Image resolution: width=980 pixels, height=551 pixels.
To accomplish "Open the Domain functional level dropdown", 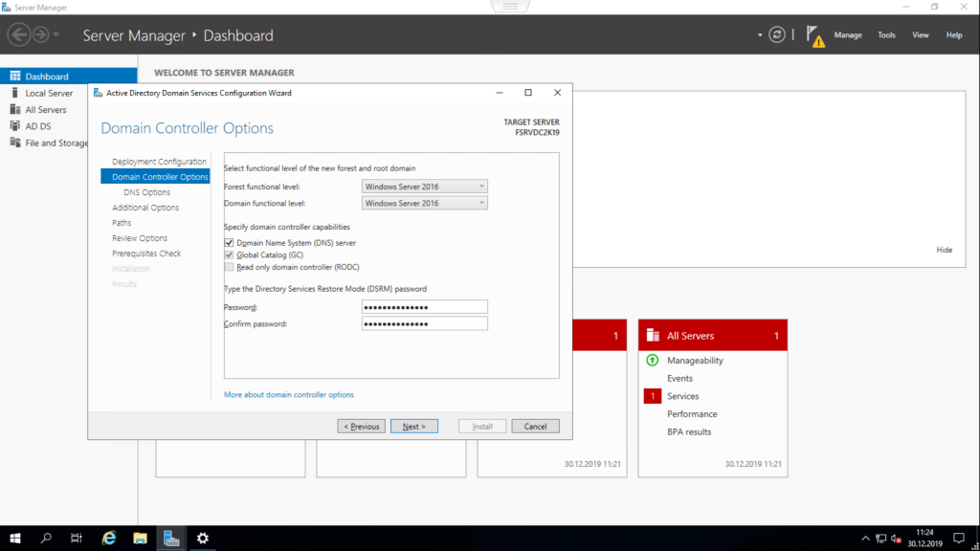I will coord(425,203).
